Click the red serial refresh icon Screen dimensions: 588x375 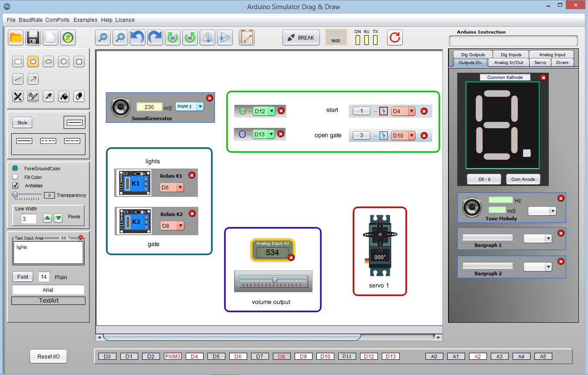[x=394, y=37]
